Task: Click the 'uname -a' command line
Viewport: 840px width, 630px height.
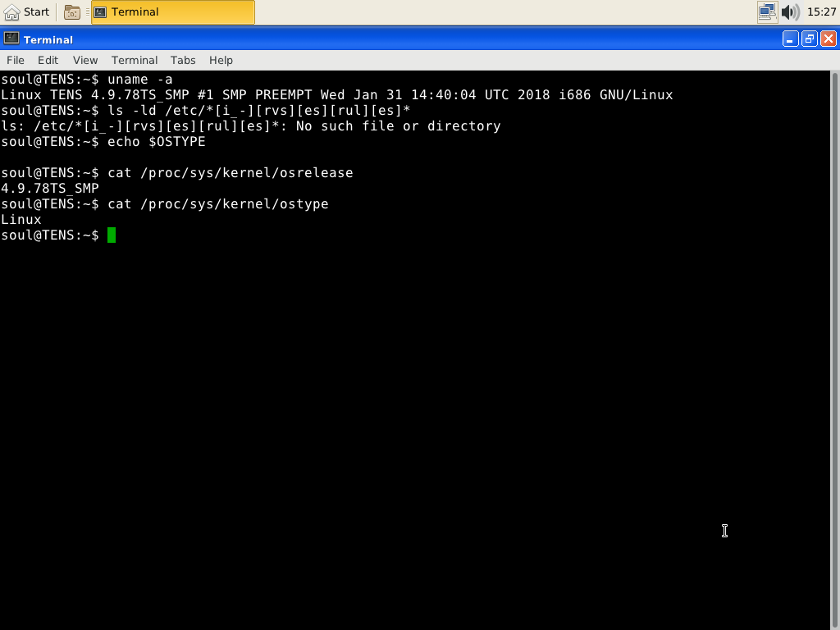Action: coord(87,80)
